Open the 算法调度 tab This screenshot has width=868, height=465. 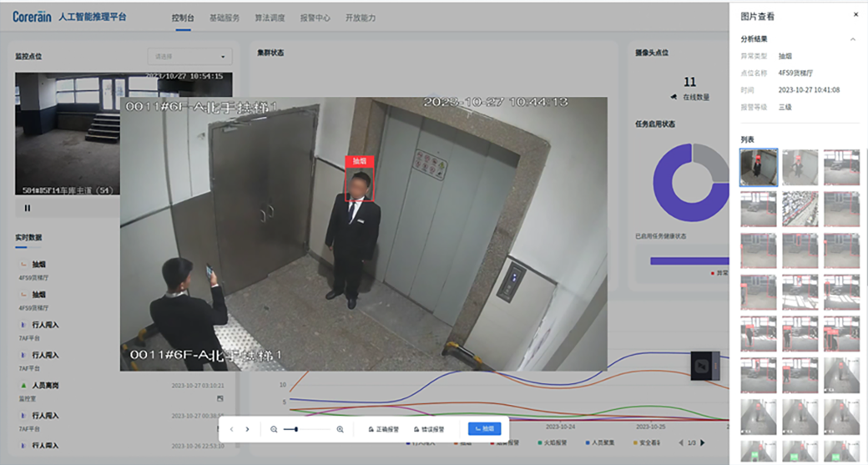click(x=270, y=18)
